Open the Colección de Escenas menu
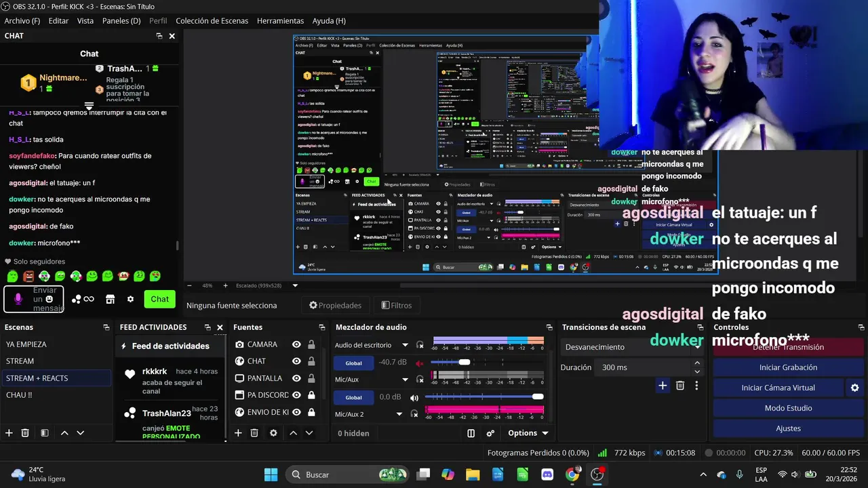868x488 pixels. pyautogui.click(x=212, y=21)
